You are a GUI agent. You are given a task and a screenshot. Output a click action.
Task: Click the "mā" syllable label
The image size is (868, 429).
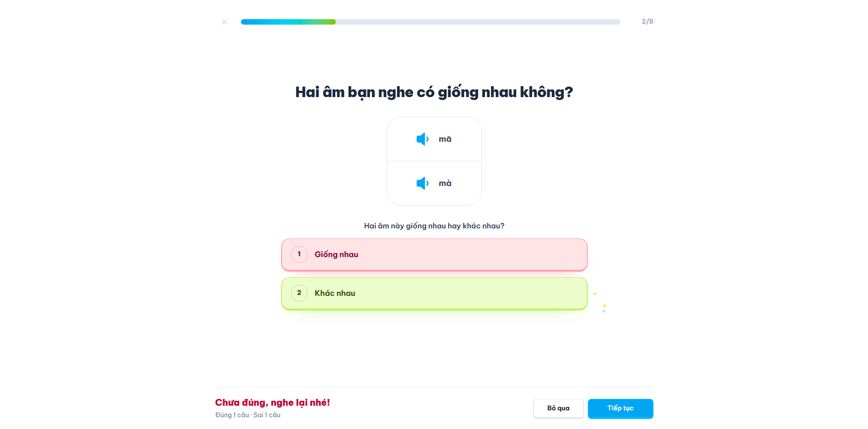click(x=445, y=139)
